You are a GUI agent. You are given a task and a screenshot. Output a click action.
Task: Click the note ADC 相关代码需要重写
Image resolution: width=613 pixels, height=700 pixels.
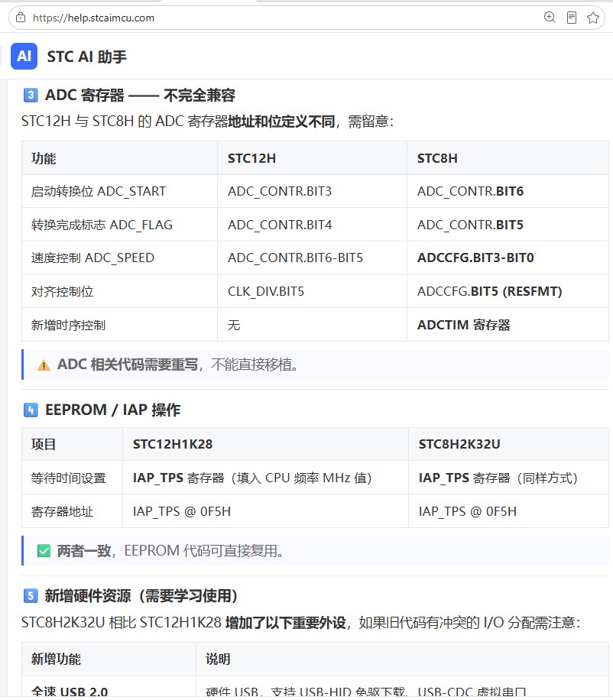click(x=315, y=365)
